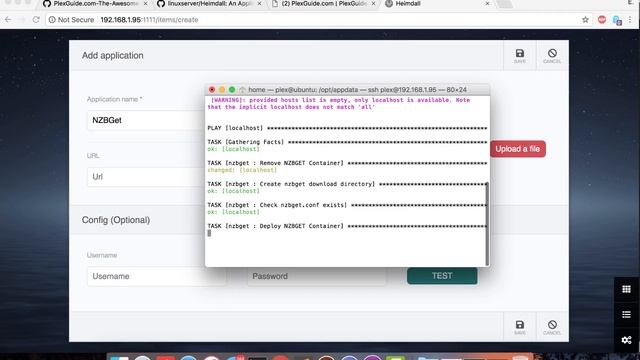The height and width of the screenshot is (360, 640).
Task: Open the list view icon in the right sidebar
Action: pyautogui.click(x=627, y=314)
